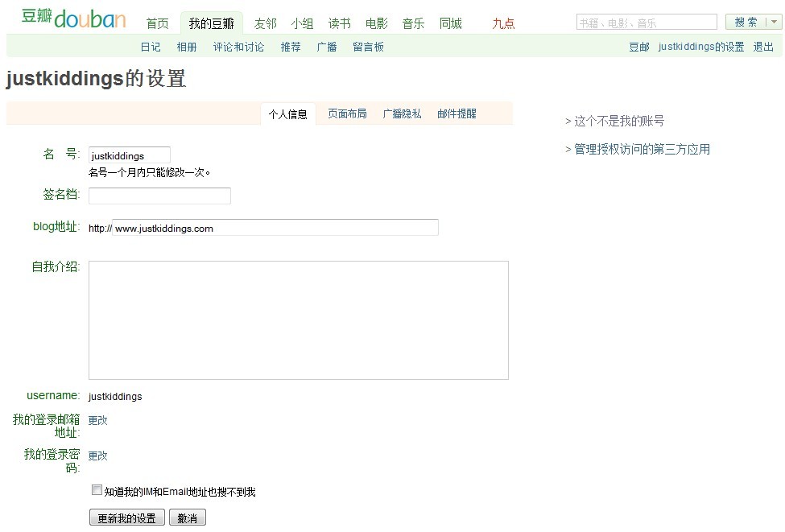785x532 pixels.
Task: Click the 撤消 cancel button
Action: pos(188,518)
